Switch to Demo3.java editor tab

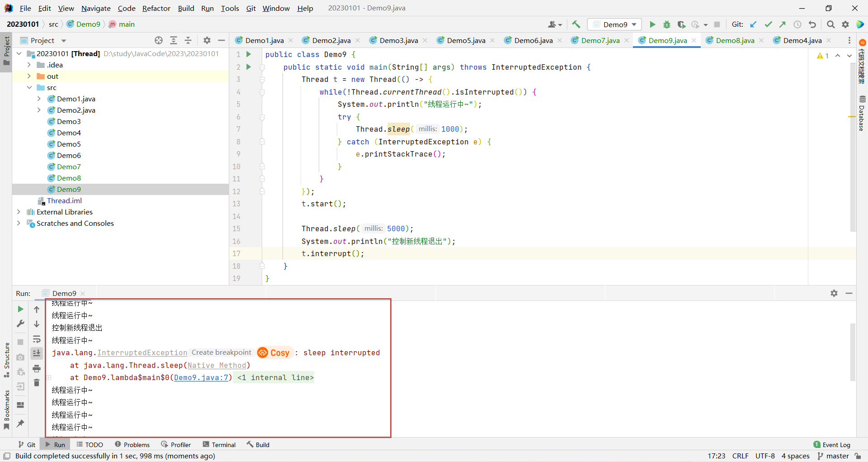(398, 40)
